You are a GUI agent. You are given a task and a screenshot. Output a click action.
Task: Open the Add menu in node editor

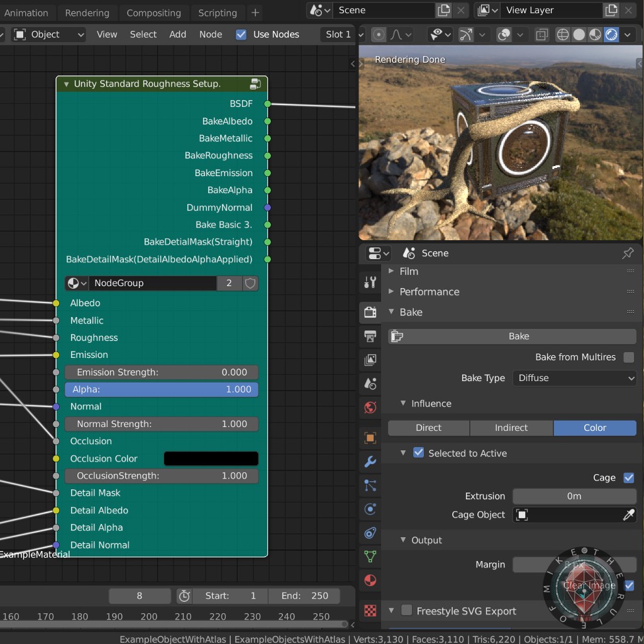(x=177, y=35)
